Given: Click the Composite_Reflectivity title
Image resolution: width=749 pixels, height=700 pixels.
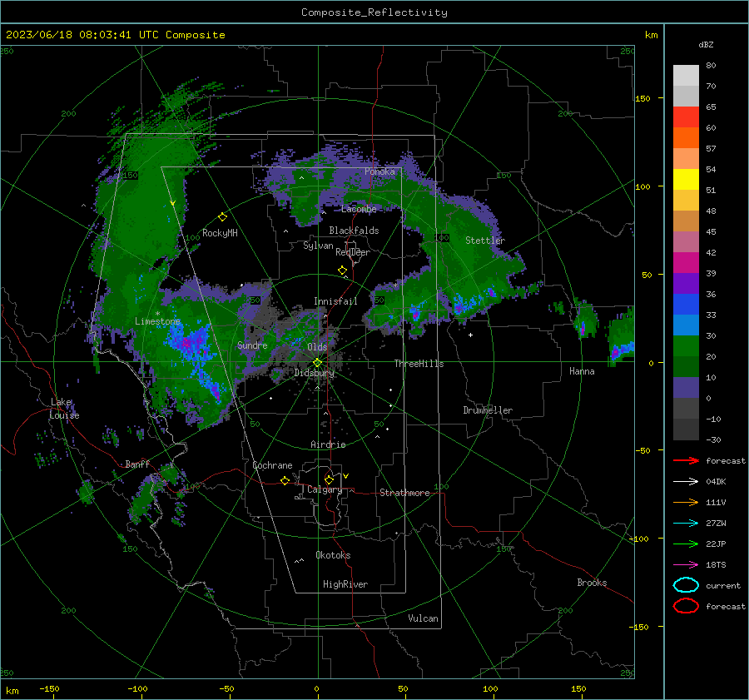Looking at the screenshot, I should 374,12.
